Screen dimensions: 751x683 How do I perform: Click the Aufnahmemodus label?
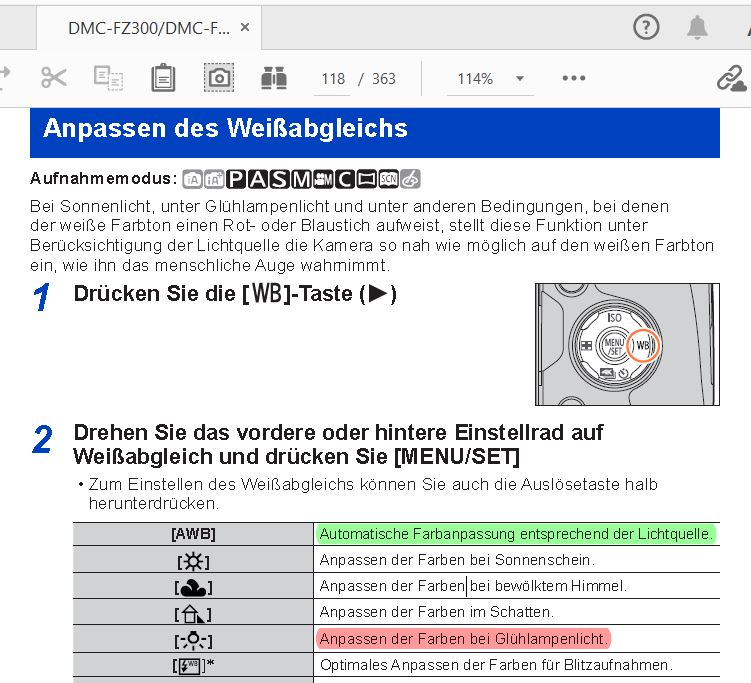[103, 179]
